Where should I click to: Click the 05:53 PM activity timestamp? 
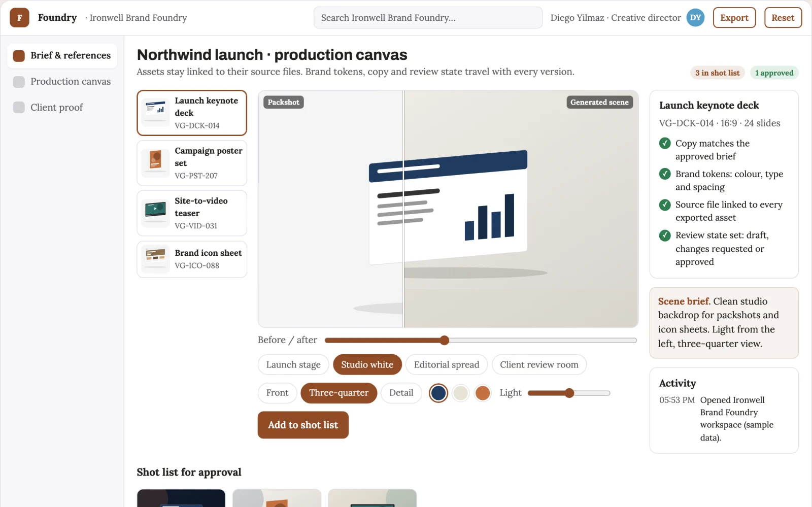tap(677, 400)
